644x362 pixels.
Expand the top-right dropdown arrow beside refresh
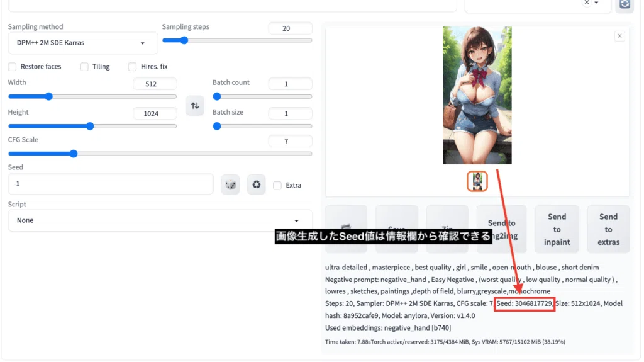coord(596,3)
